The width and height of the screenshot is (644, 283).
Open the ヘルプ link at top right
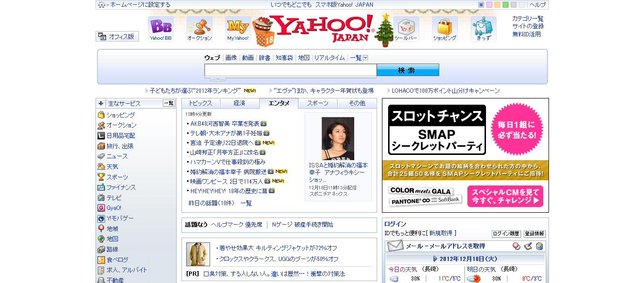[538, 5]
